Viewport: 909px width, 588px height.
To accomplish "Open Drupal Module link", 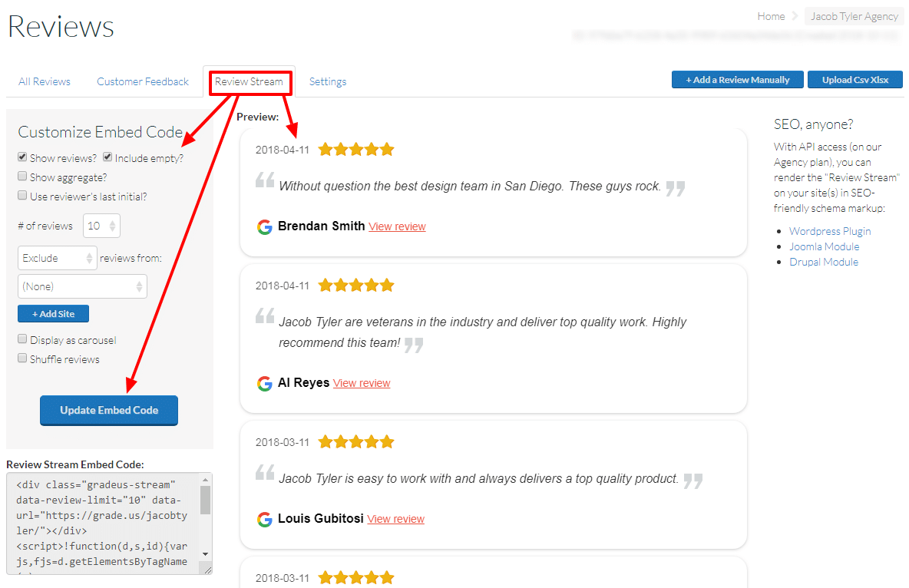I will pos(823,262).
